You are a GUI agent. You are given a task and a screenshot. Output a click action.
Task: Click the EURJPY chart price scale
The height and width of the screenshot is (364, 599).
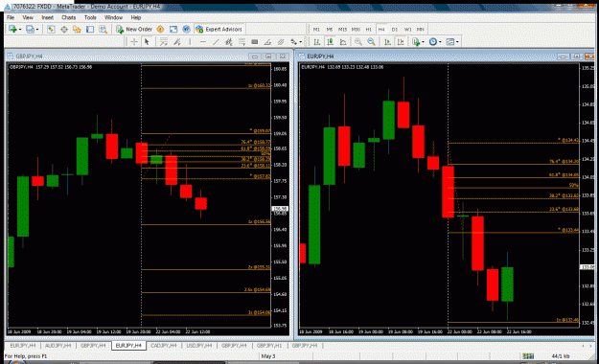587,194
